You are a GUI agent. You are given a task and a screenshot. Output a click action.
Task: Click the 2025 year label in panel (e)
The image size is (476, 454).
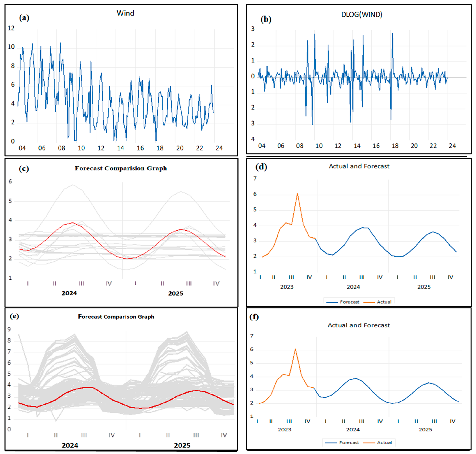pyautogui.click(x=182, y=445)
